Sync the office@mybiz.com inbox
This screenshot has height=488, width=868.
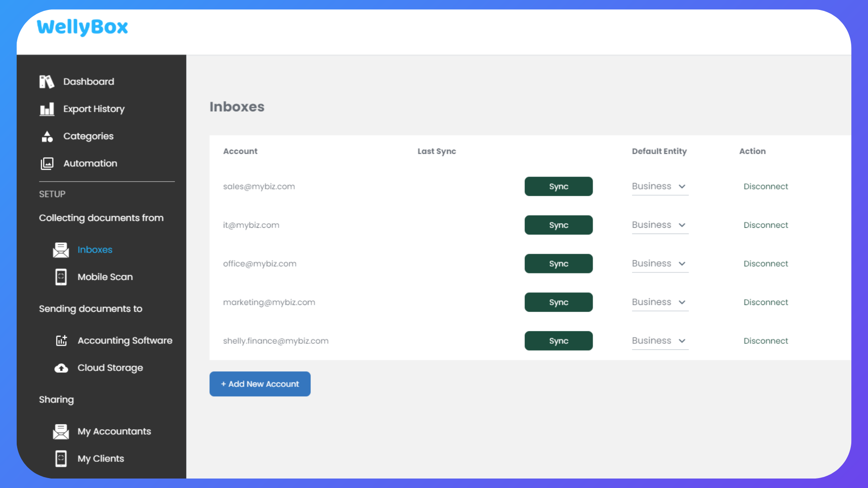click(x=558, y=263)
